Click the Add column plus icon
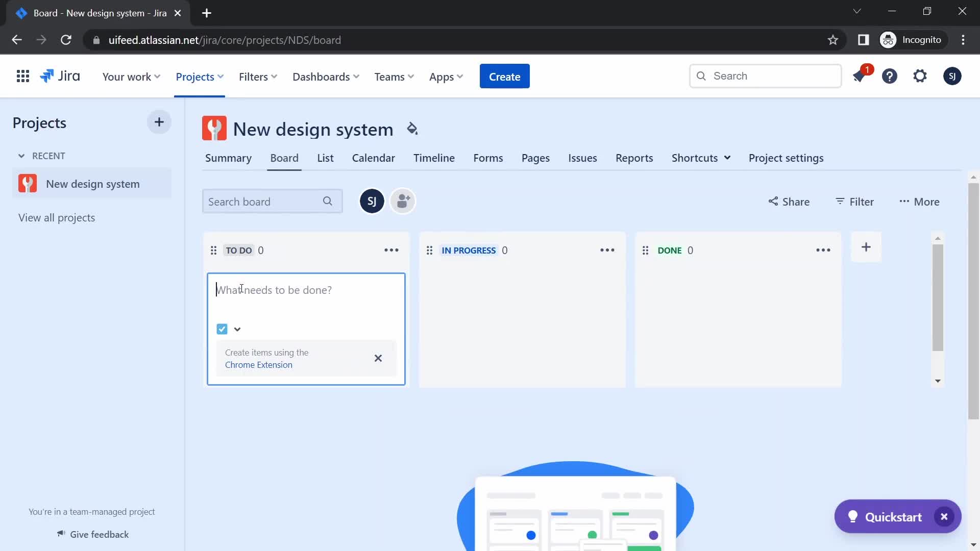This screenshot has height=551, width=980. [x=866, y=247]
